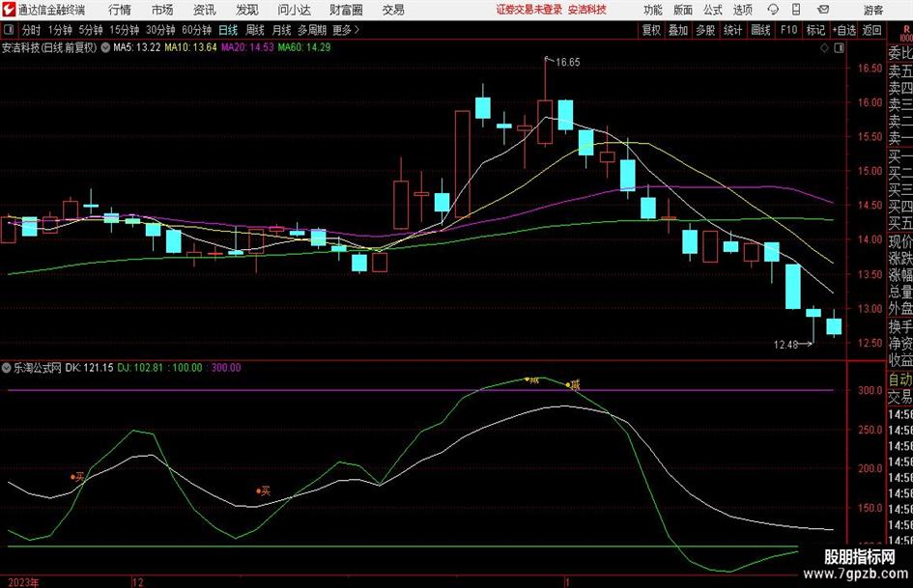The width and height of the screenshot is (913, 588).
Task: Open the 版面 menu
Action: [683, 10]
